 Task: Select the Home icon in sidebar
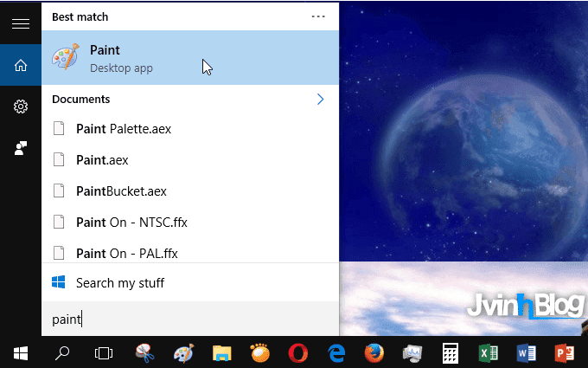click(21, 65)
